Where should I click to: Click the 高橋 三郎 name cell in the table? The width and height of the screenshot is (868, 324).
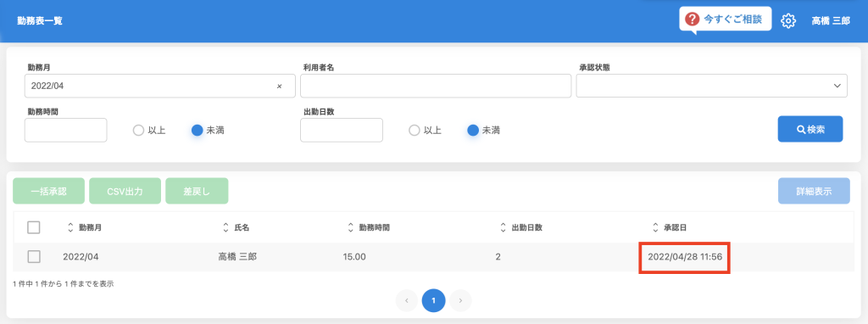pos(237,257)
